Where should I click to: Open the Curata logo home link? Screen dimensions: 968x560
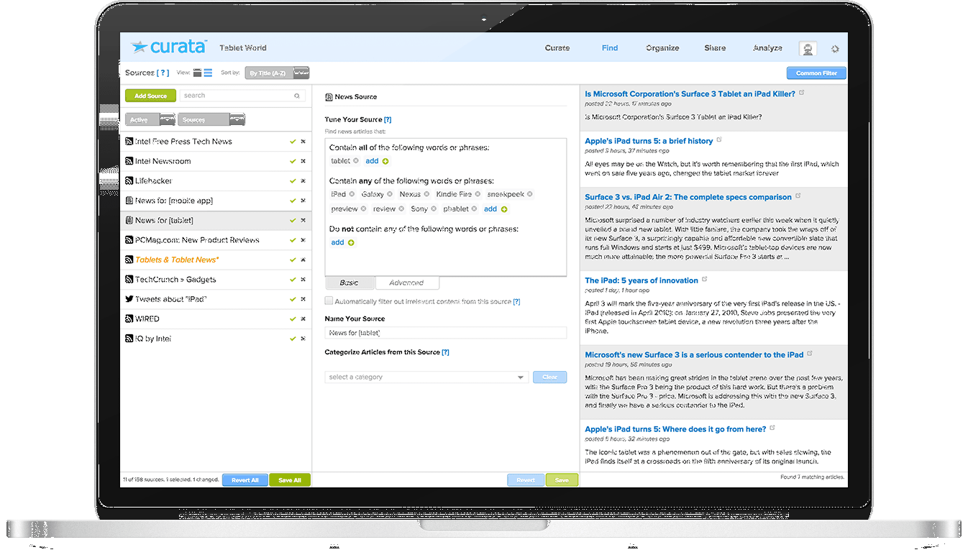coord(170,47)
